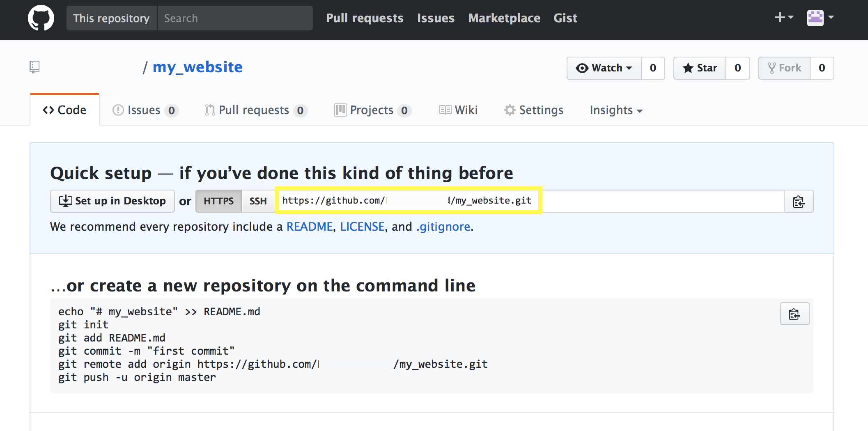Viewport: 868px width, 431px height.
Task: Click the watchers count next to Watch
Action: [x=653, y=68]
